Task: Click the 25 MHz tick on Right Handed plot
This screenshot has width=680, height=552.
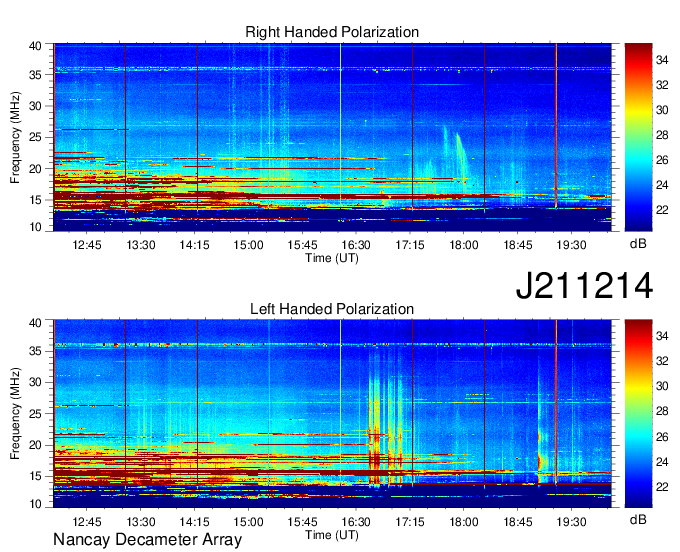Action: [x=35, y=137]
